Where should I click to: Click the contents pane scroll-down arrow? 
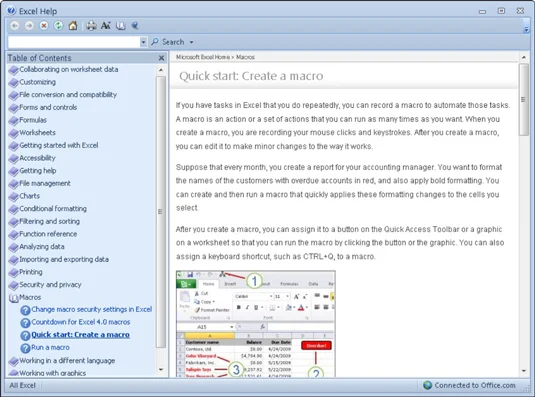[161, 369]
